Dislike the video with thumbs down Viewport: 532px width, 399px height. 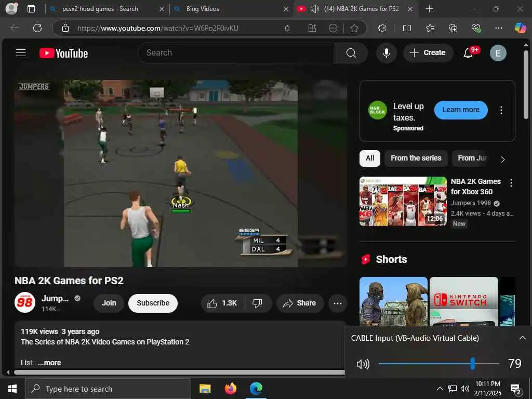258,303
